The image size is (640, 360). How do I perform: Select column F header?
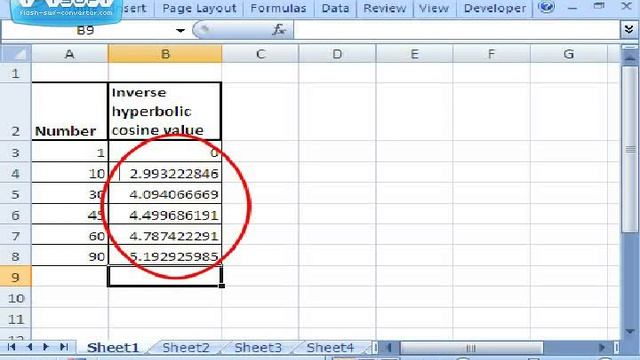tap(491, 54)
